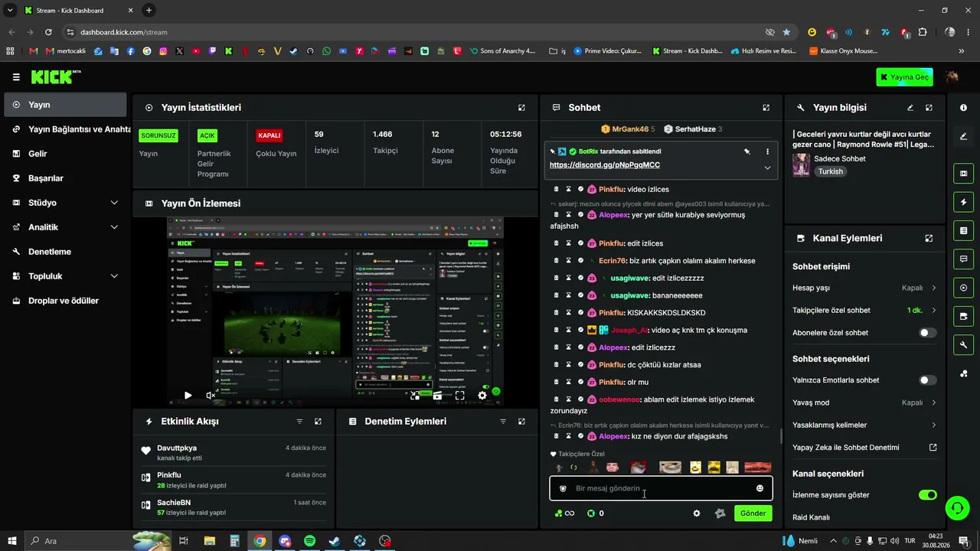
Task: Open Takipçilere özel sohbet duration options
Action: point(864,311)
